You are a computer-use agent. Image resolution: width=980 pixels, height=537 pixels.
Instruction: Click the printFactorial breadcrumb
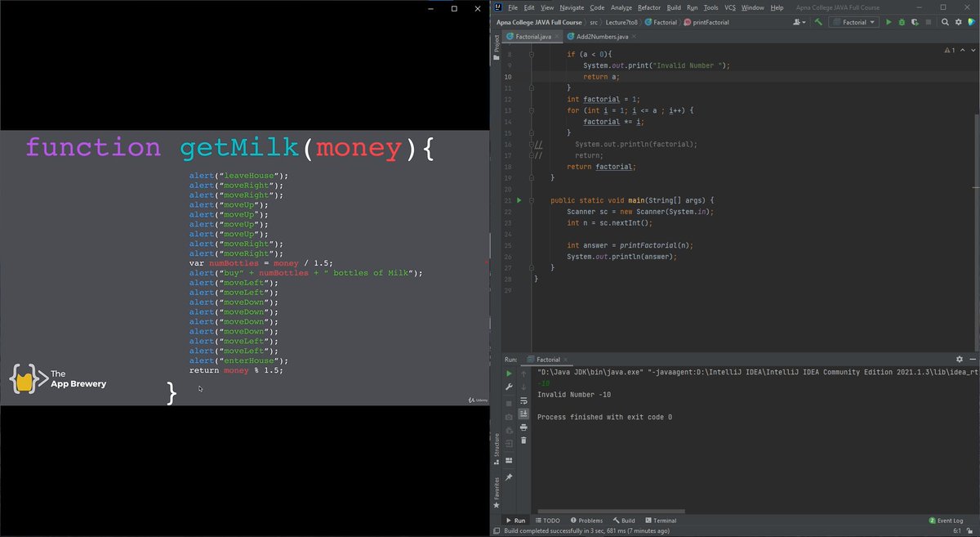point(706,22)
